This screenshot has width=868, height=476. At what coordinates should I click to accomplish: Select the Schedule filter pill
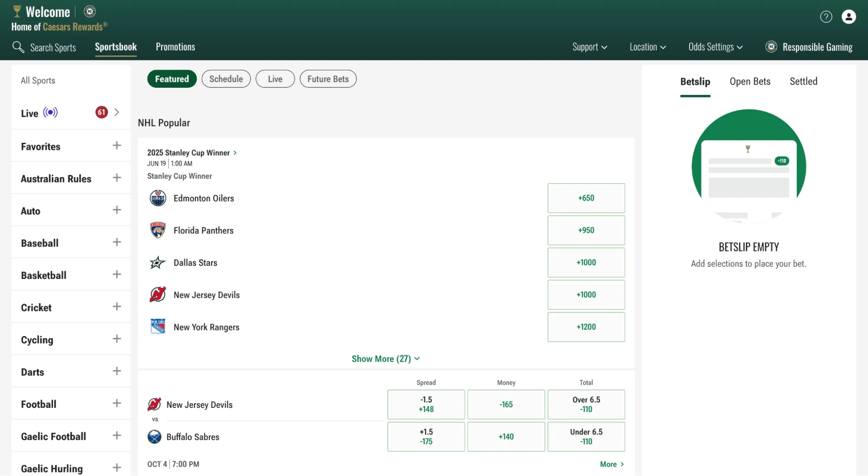[226, 79]
